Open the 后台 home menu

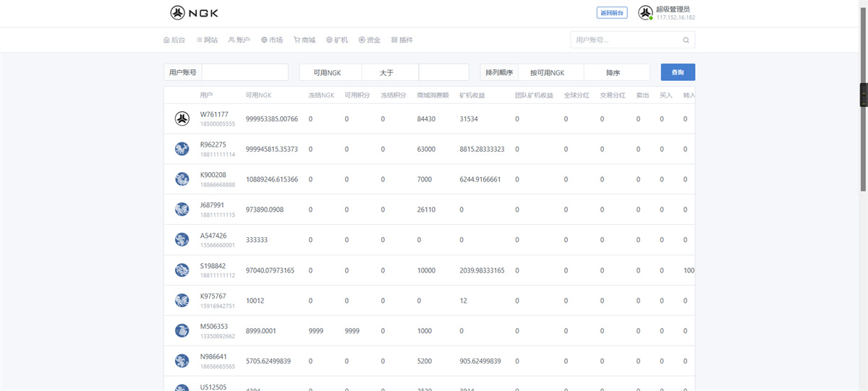(x=174, y=40)
